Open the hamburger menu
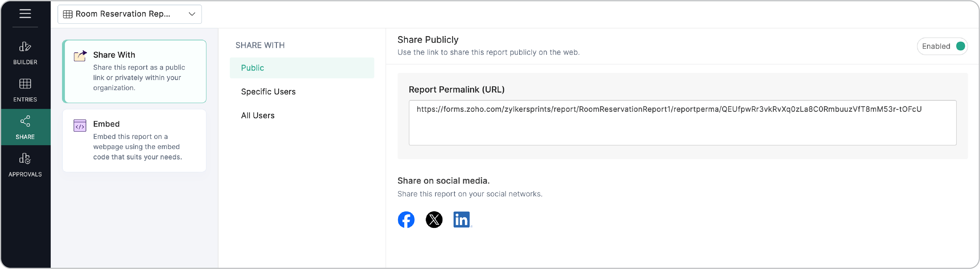This screenshot has height=269, width=980. coord(25,14)
